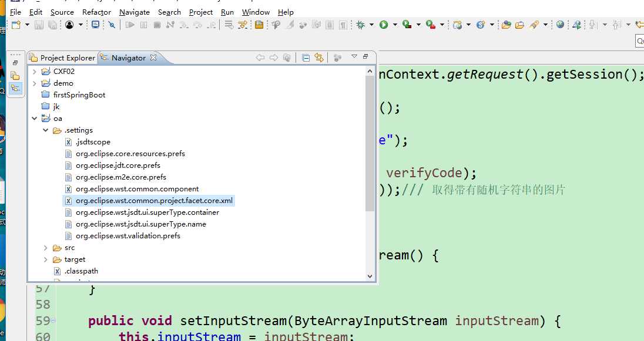Click the Run External Tools red toolbox icon
The image size is (644, 341).
point(431,25)
